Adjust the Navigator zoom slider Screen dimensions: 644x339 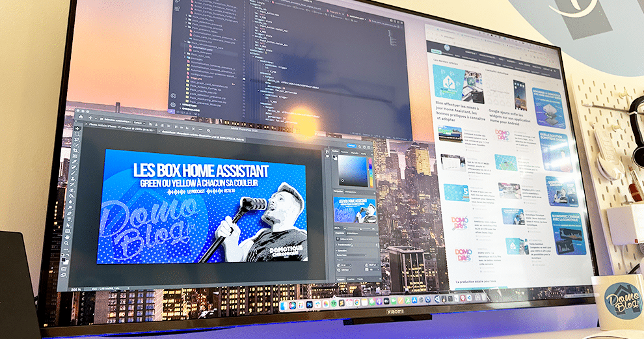(x=360, y=228)
